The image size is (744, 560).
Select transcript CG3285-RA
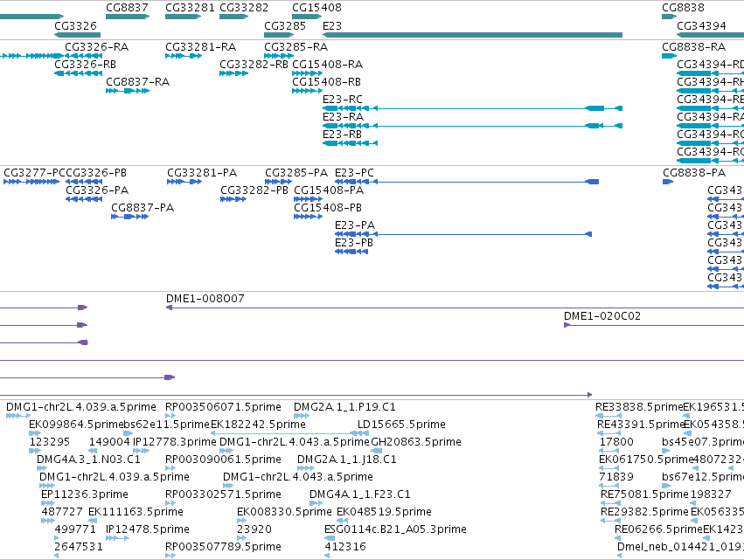coord(279,56)
